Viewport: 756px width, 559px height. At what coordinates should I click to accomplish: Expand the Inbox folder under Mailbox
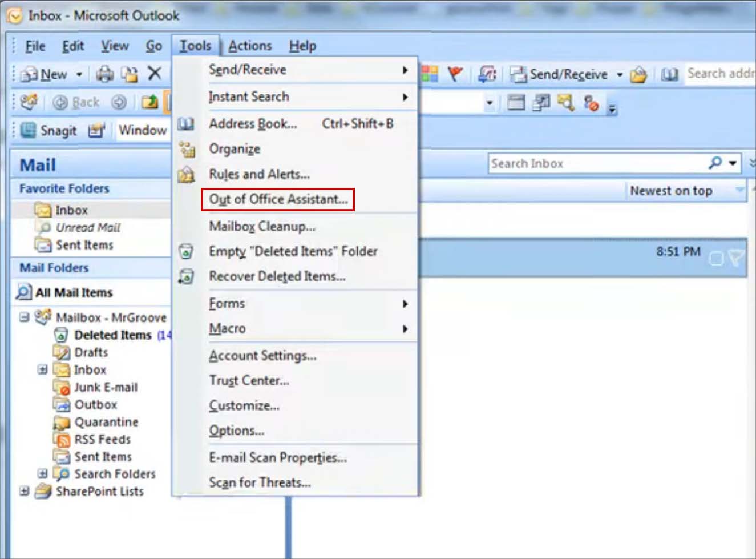(x=42, y=369)
